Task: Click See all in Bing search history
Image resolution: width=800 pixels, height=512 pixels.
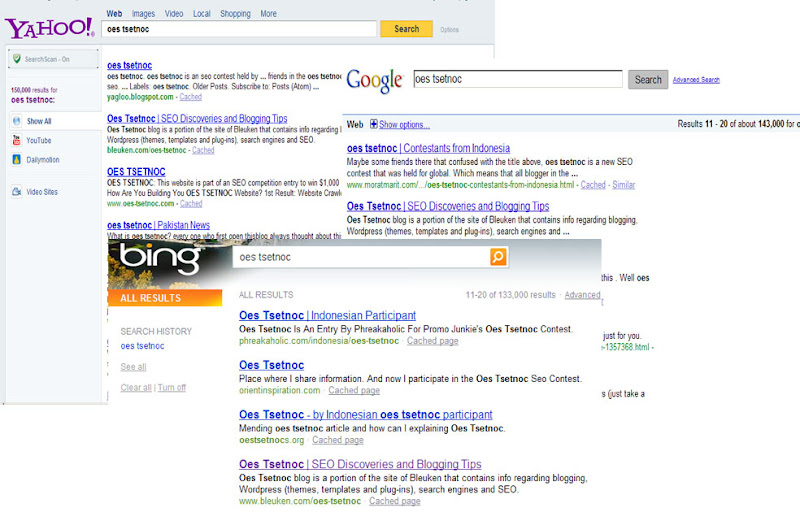Action: (x=133, y=367)
